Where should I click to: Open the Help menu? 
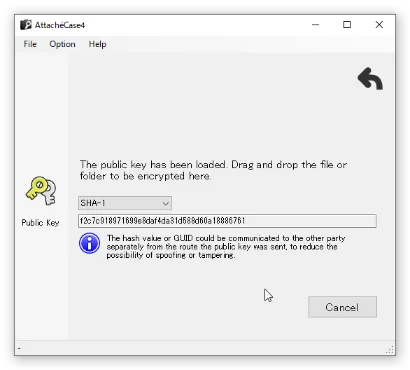pyautogui.click(x=97, y=44)
